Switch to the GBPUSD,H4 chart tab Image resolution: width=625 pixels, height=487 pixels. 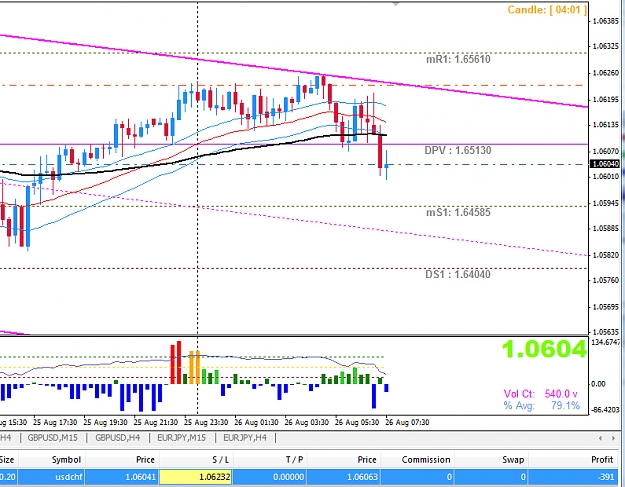click(x=118, y=438)
